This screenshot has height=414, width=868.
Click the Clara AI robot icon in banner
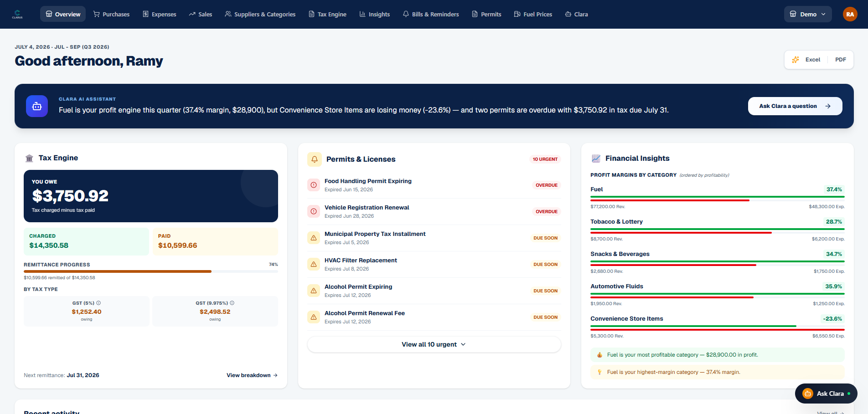click(x=37, y=106)
